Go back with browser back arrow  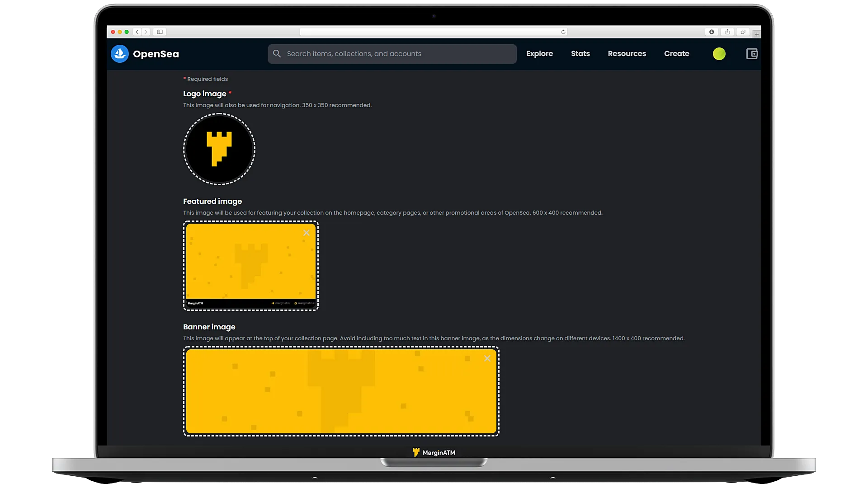tap(137, 32)
